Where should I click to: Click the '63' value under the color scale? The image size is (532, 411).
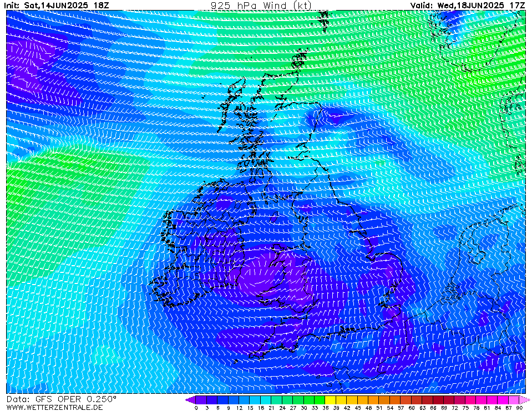[x=422, y=408]
